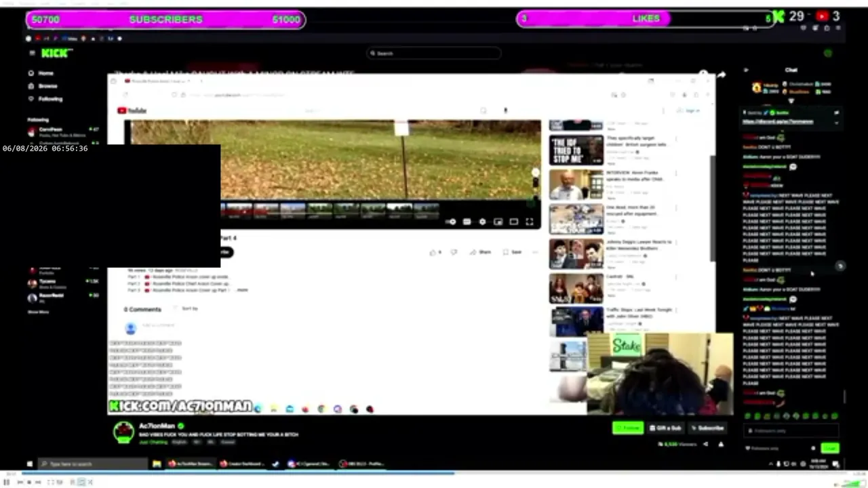This screenshot has height=488, width=868.
Task: Click the Subscribe button on Kick
Action: (x=707, y=428)
